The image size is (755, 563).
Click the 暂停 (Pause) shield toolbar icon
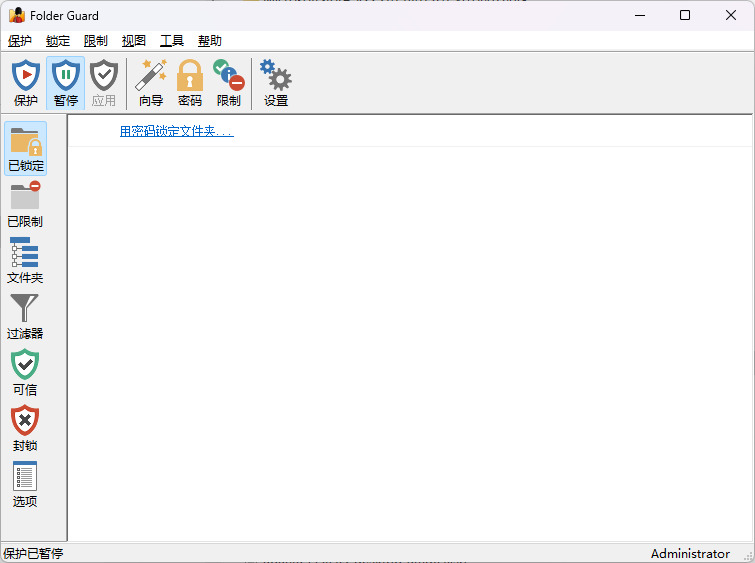[66, 83]
